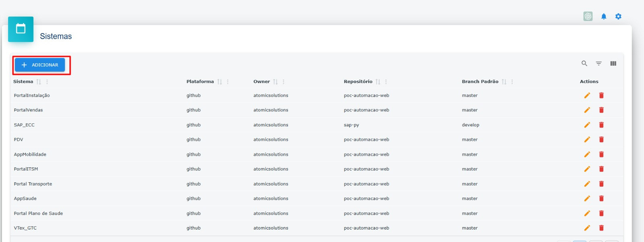Edit the PortalITSM row
Viewport: 644px width, 242px height.
[x=587, y=169]
